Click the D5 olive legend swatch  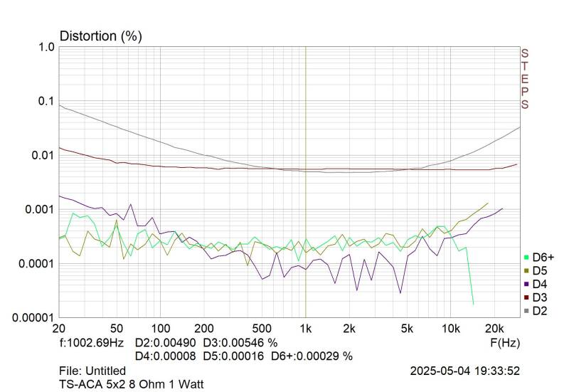pos(526,271)
